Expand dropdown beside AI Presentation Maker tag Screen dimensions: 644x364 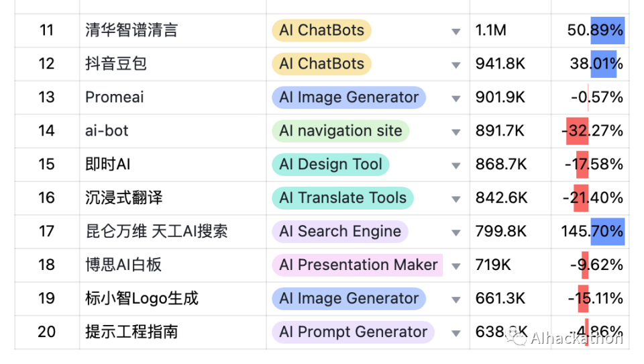456,267
